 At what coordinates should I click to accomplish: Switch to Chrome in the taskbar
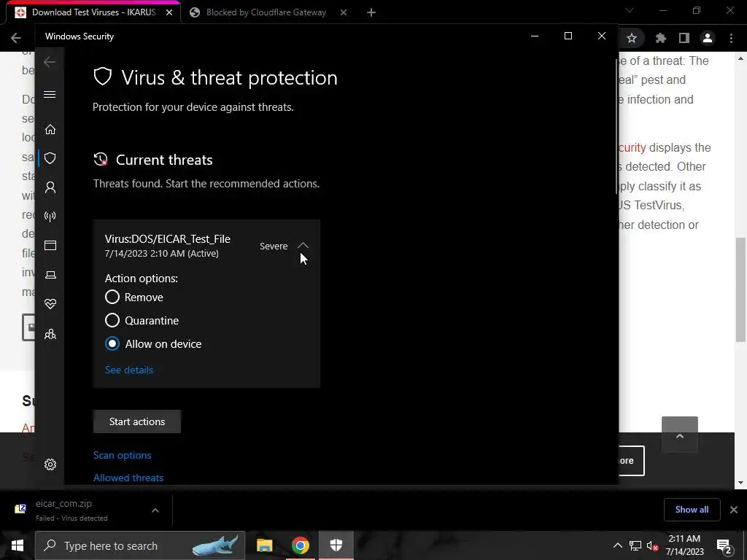point(300,545)
